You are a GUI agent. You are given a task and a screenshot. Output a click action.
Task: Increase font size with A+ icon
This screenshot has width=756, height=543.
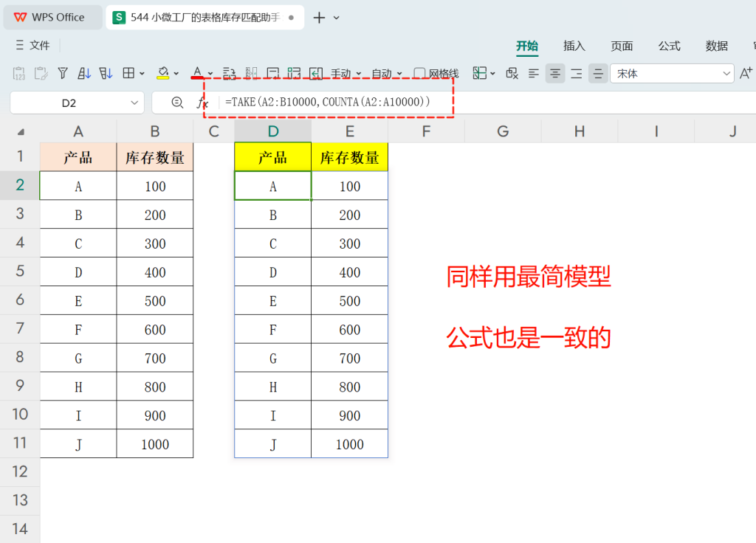coord(746,73)
